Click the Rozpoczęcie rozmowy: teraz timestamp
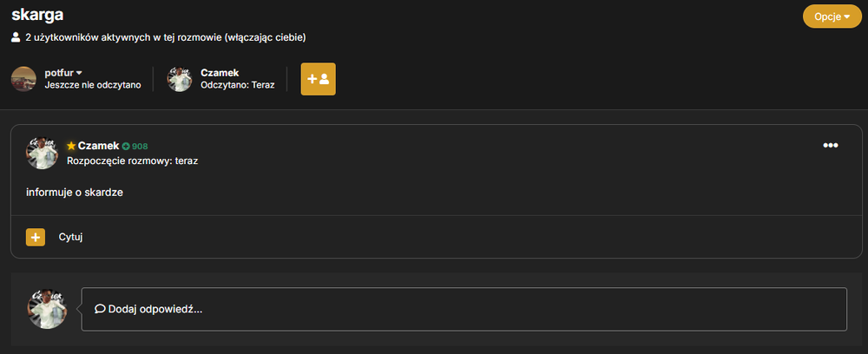 (x=132, y=161)
